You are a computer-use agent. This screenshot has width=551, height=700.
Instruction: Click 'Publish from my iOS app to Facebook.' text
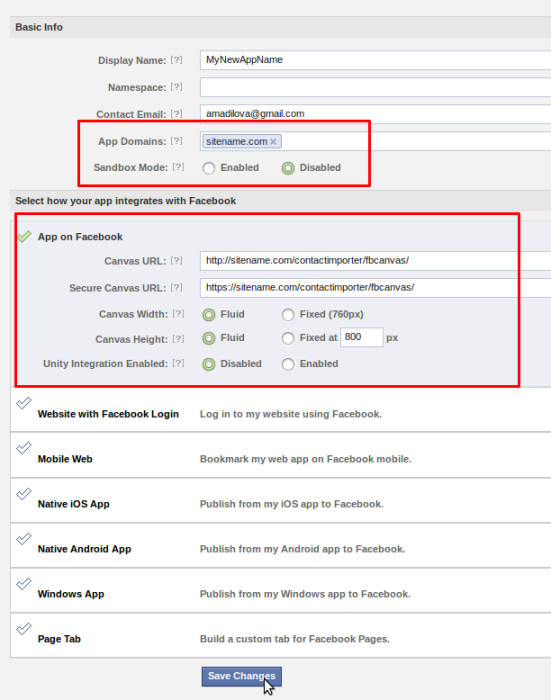pyautogui.click(x=292, y=504)
